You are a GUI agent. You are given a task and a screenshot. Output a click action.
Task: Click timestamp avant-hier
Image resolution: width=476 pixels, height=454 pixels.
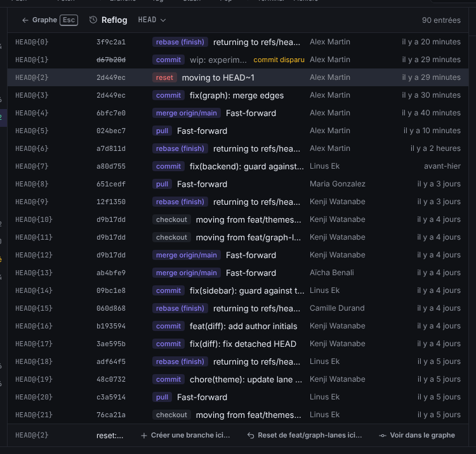tap(442, 166)
